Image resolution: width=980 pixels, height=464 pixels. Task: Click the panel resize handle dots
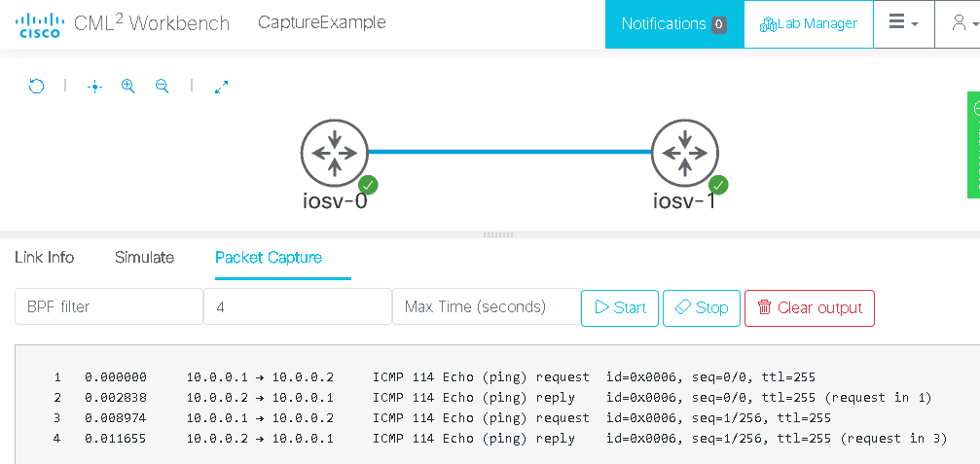click(x=498, y=234)
